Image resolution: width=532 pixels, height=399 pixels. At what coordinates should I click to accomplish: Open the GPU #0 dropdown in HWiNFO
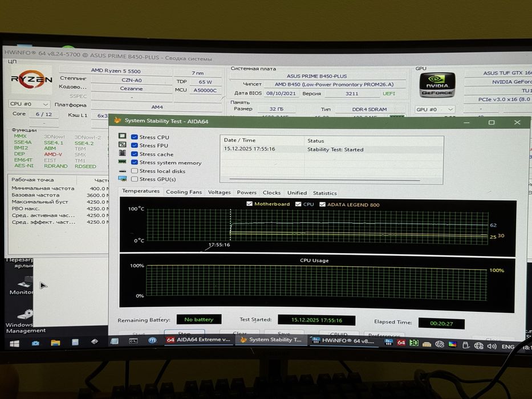tap(434, 109)
